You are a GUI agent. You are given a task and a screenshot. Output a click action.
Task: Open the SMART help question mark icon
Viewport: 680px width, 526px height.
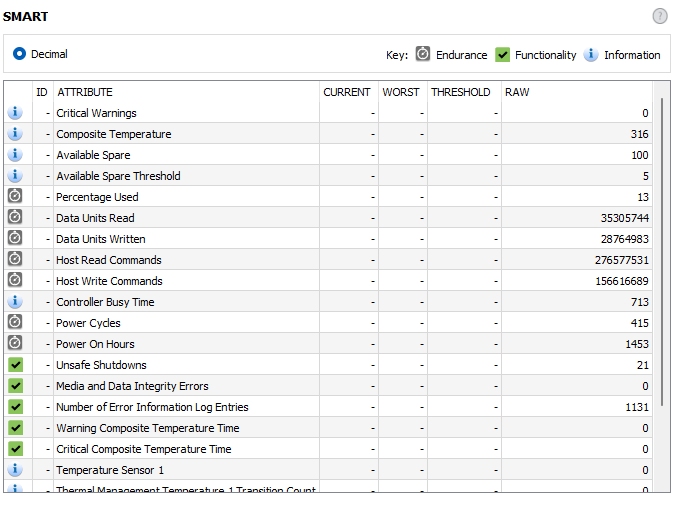coord(660,16)
